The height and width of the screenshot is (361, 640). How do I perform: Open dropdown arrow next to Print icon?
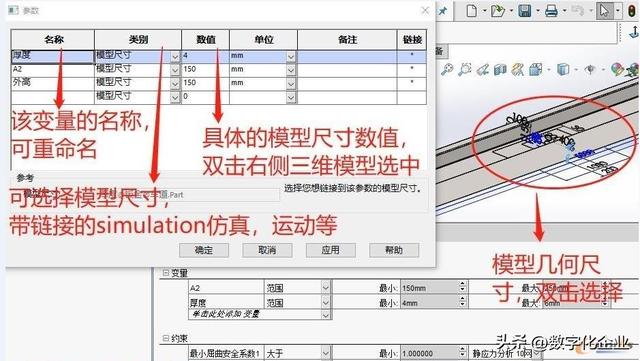point(564,11)
